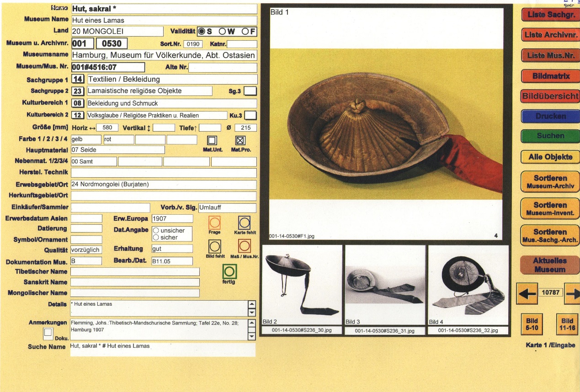Go to next record with right arrow

tap(572, 293)
